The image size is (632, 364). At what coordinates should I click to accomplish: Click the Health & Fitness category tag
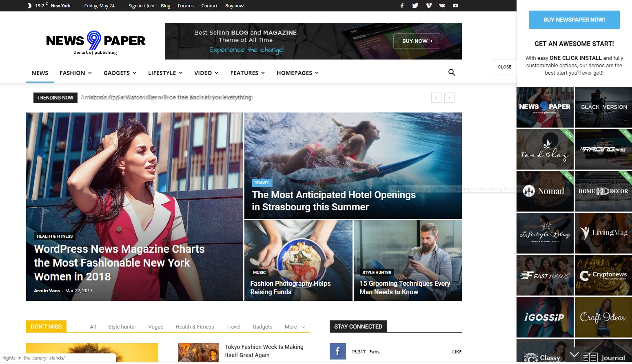point(55,236)
